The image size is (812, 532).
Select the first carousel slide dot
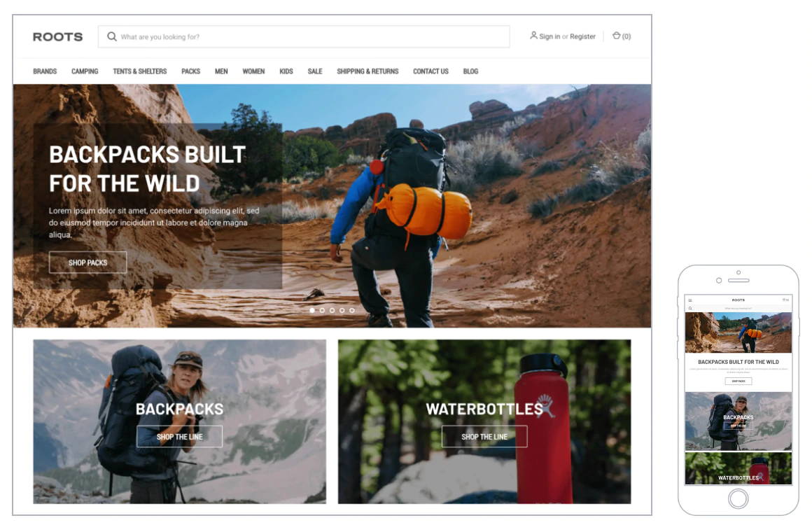(x=312, y=310)
